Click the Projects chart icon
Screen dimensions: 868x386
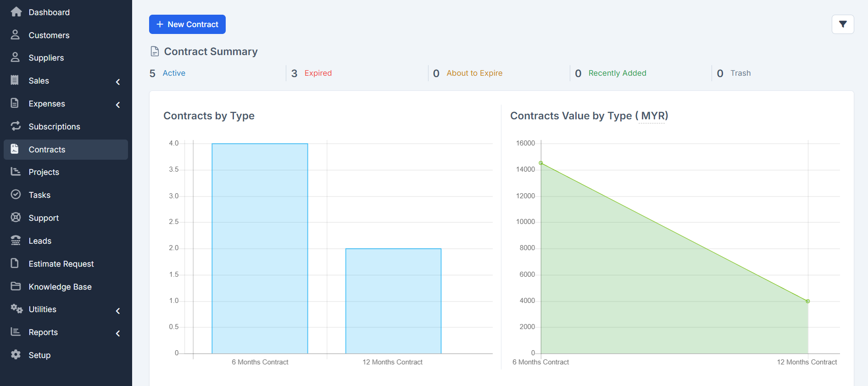tap(16, 172)
